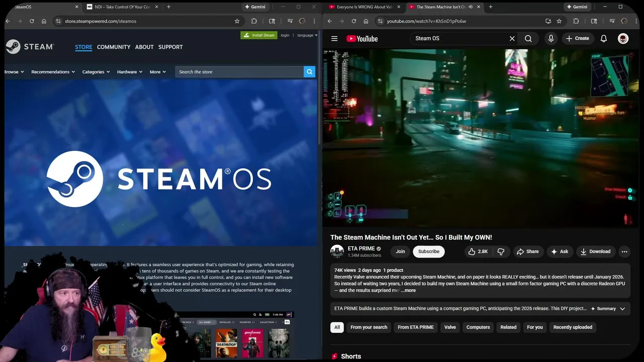The height and width of the screenshot is (362, 644).
Task: Select the STORE menu on Steam
Action: (84, 47)
